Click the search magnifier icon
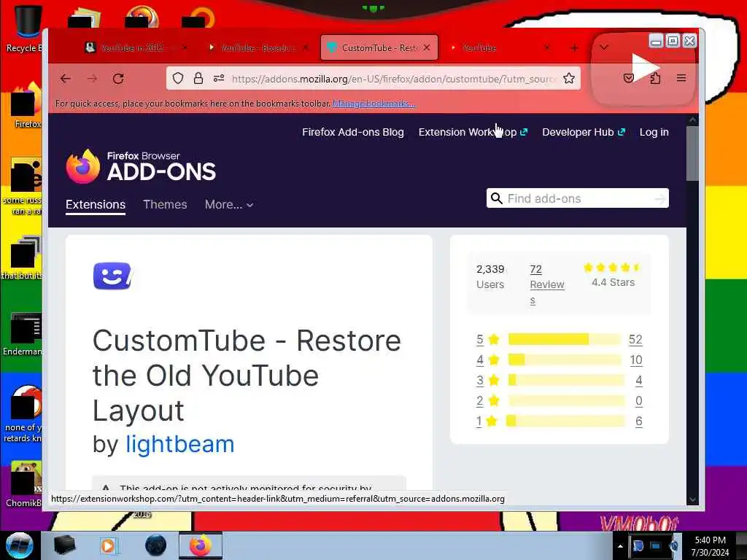Image resolution: width=747 pixels, height=560 pixels. tap(496, 198)
